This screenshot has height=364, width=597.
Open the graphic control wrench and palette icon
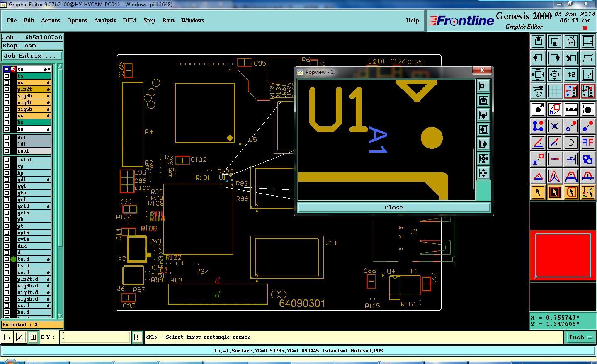coord(538,91)
